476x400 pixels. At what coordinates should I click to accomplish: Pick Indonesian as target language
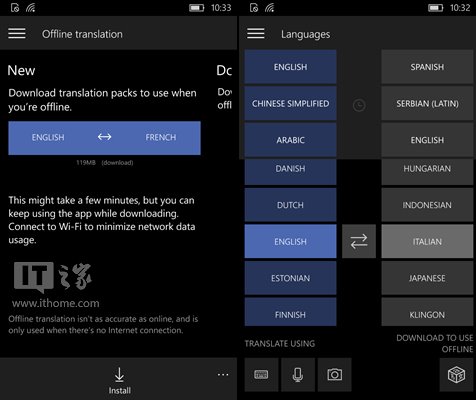(427, 205)
